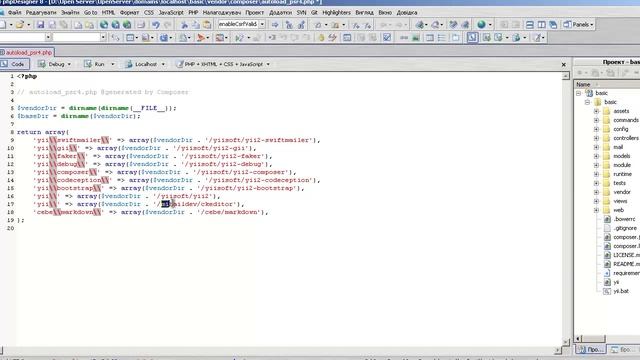Click the green globe icon
The height and width of the screenshot is (360, 640).
pyautogui.click(x=481, y=24)
